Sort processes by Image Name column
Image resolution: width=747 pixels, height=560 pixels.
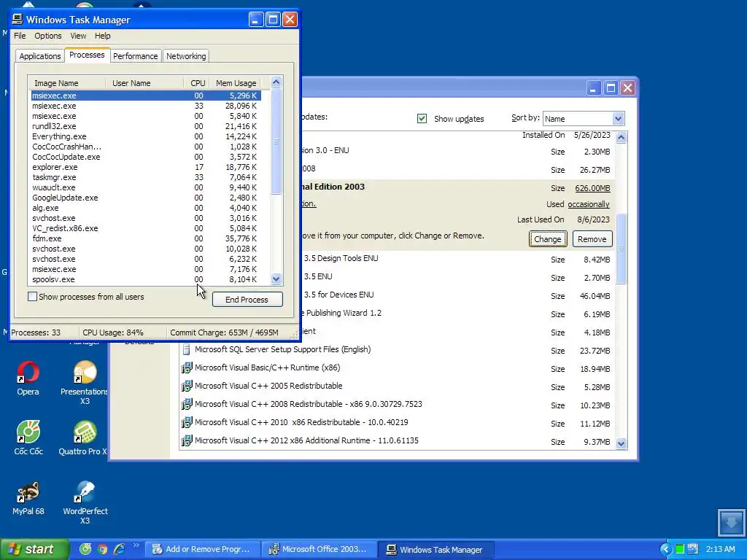(x=66, y=83)
